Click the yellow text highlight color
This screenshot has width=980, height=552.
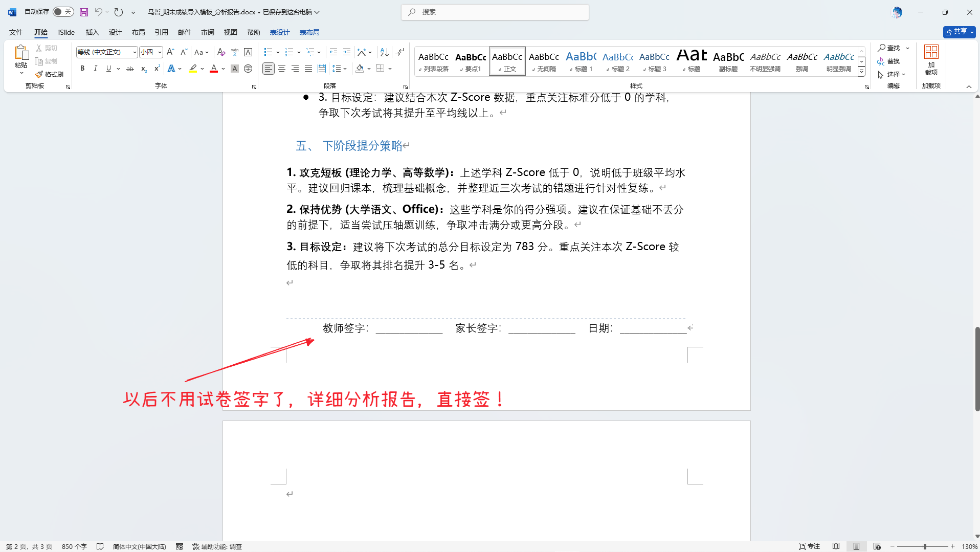tap(193, 69)
